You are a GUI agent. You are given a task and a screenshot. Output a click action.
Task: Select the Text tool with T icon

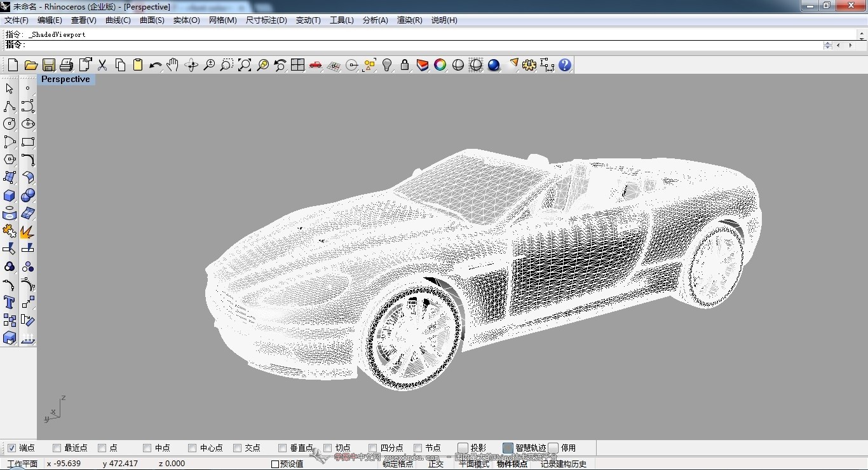(10, 302)
